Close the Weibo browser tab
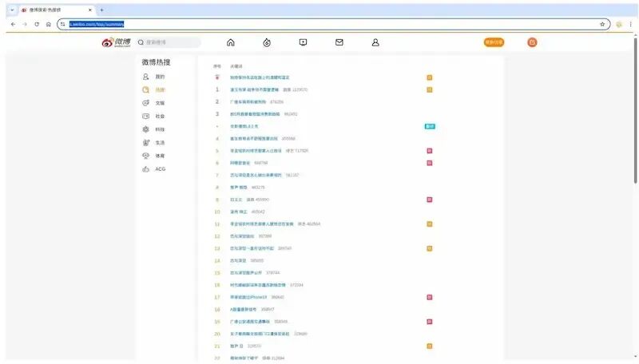Viewport: 639px width, 364px height. click(x=90, y=10)
